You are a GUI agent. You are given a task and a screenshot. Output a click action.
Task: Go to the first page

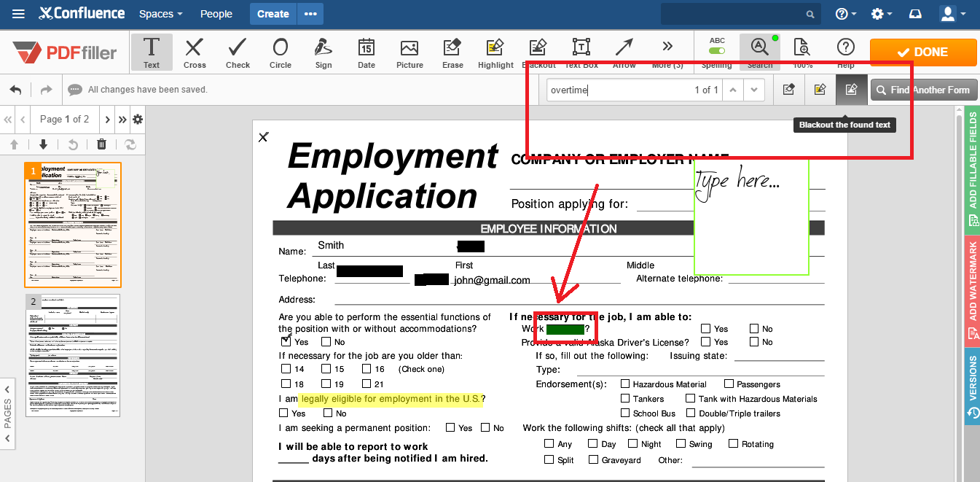click(x=8, y=119)
